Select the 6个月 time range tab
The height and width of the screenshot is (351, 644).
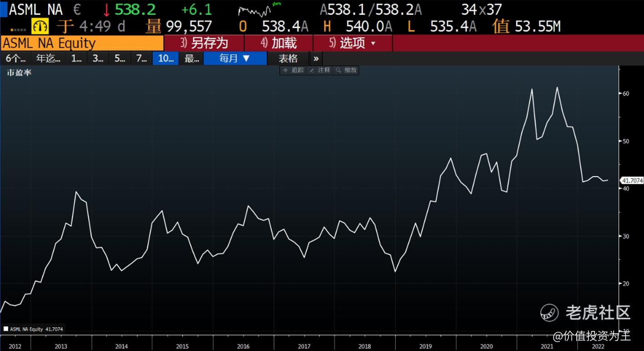point(16,58)
